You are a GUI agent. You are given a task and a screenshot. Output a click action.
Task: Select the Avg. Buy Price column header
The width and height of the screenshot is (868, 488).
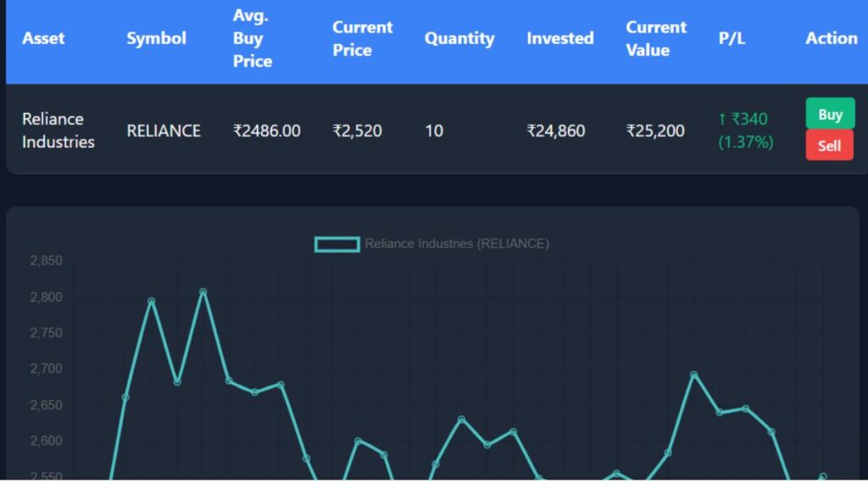tap(253, 38)
